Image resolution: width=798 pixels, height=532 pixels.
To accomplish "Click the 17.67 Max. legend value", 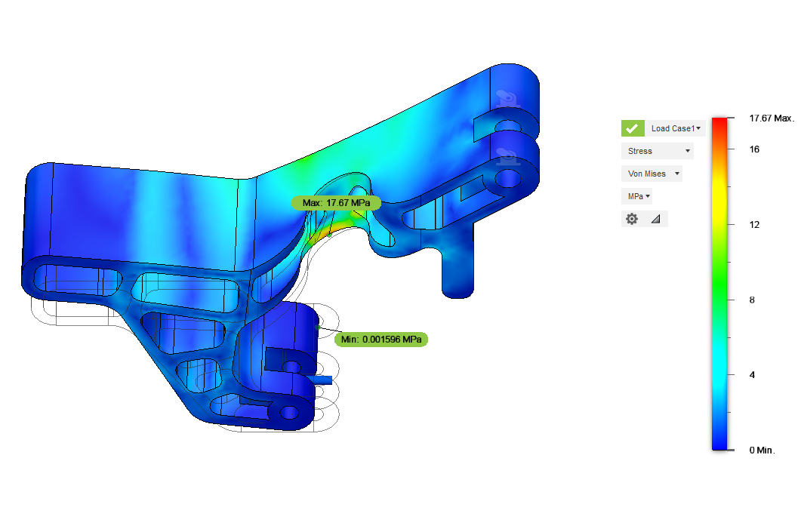I will coord(770,118).
